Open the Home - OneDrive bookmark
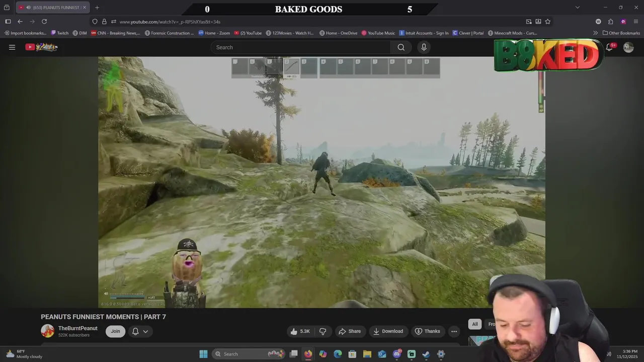 coord(338,33)
